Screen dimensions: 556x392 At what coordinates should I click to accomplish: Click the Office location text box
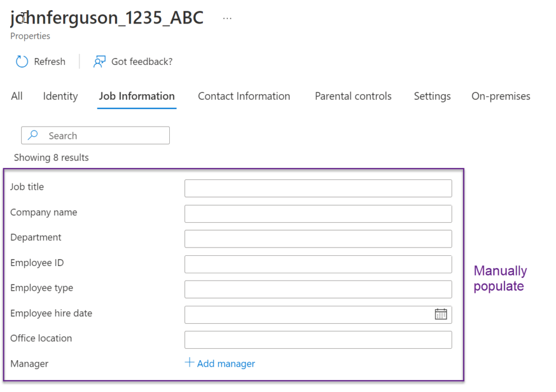318,340
